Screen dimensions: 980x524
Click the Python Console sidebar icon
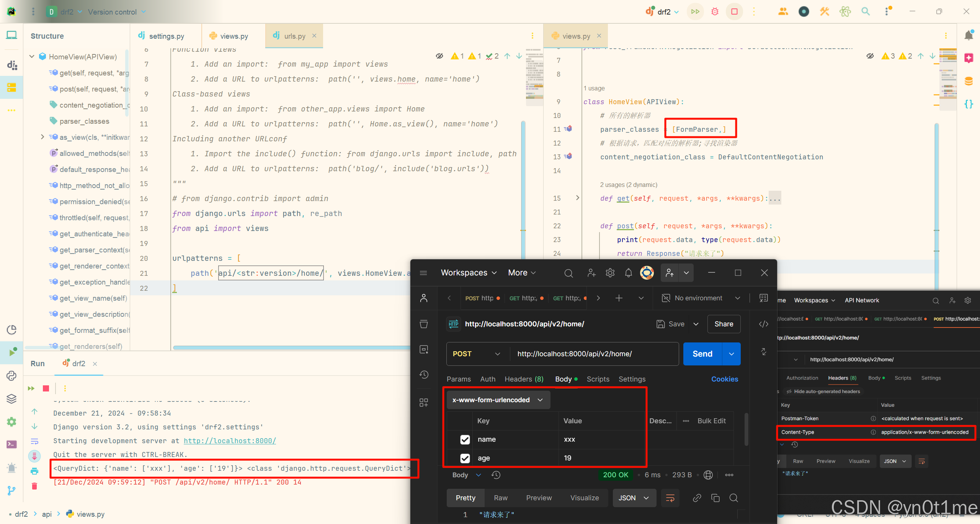[11, 376]
